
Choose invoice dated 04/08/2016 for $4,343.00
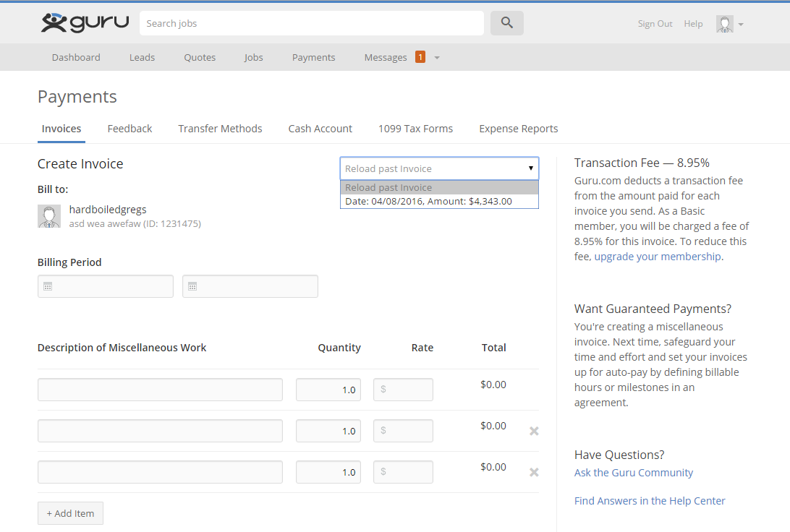click(439, 202)
